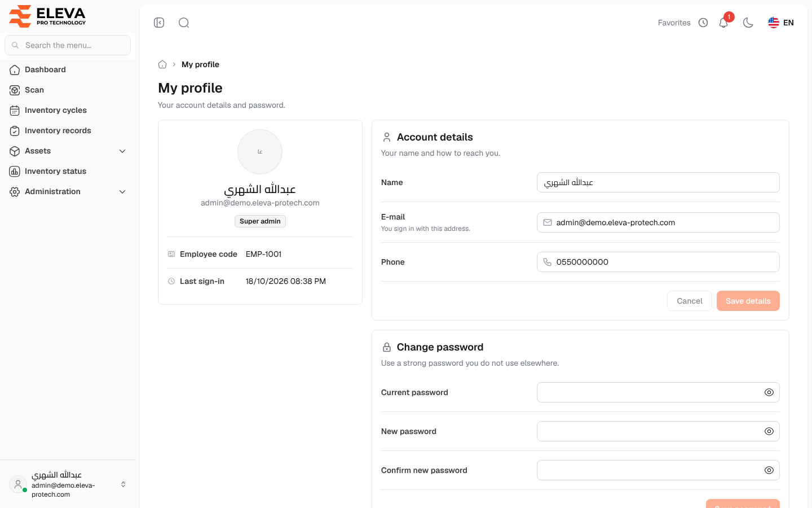This screenshot has height=508, width=812.
Task: Focus the New password field
Action: coord(658,431)
